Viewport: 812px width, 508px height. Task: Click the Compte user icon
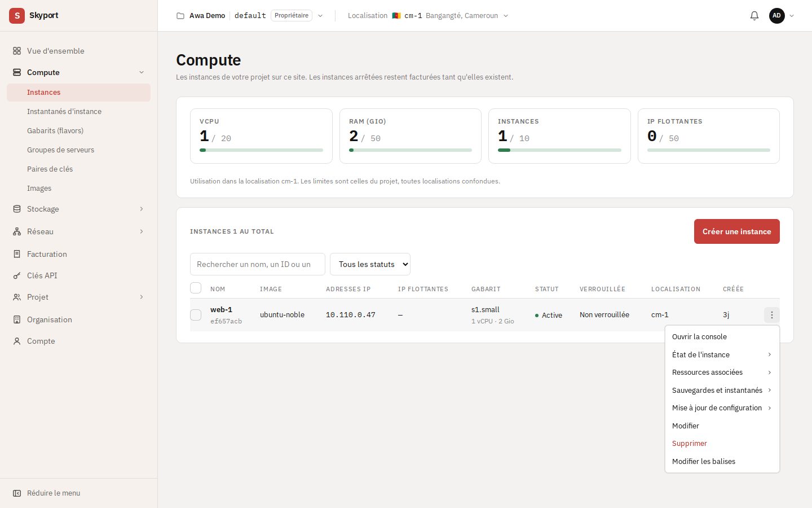[x=17, y=341]
